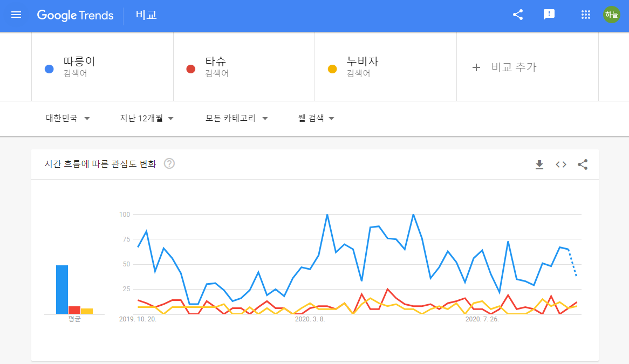Open the navigation drawer via hamburger icon
Screen dimensions: 629x364
(16, 15)
